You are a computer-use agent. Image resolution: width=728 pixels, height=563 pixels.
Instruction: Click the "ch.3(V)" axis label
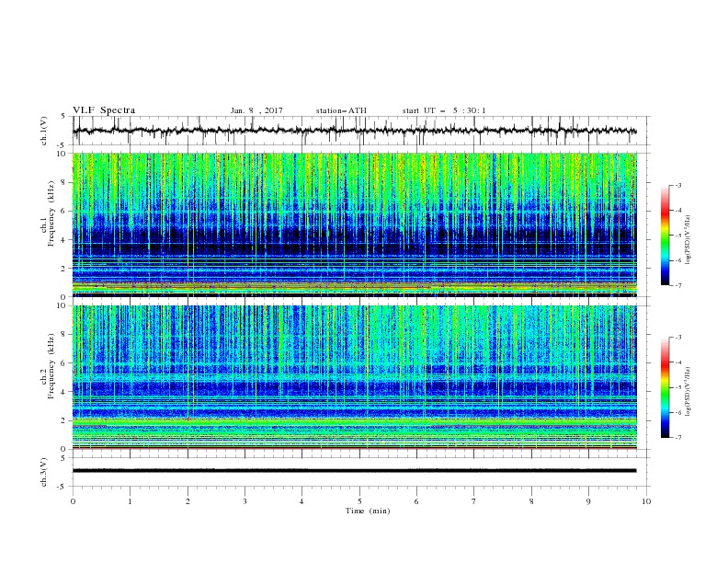pyautogui.click(x=44, y=472)
